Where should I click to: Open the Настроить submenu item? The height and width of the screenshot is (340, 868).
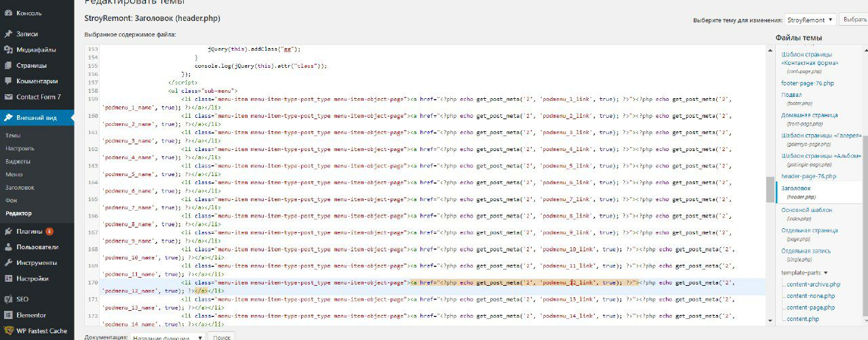[x=20, y=148]
